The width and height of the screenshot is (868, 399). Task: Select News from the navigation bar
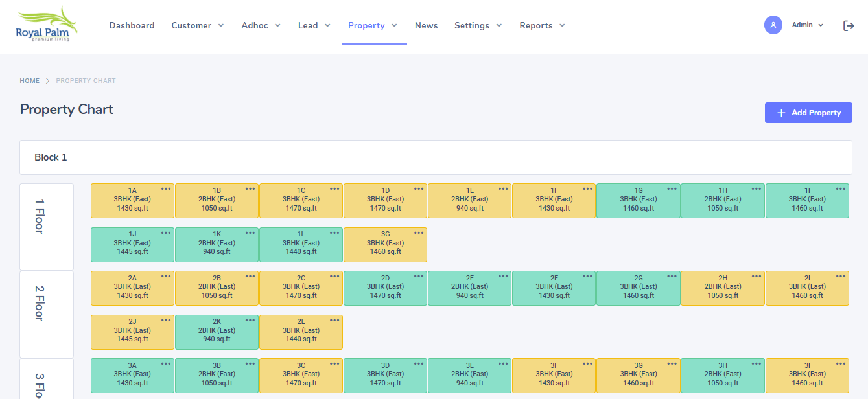(x=426, y=25)
